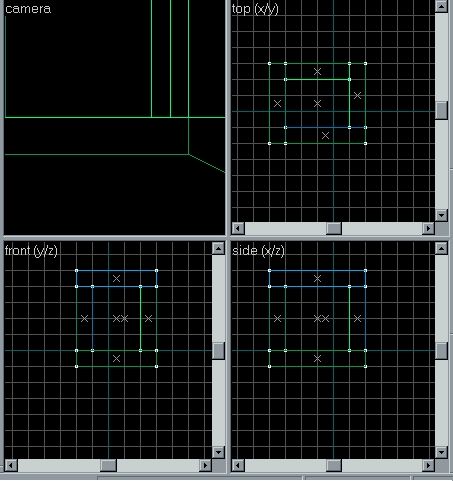Image resolution: width=453 pixels, height=481 pixels.
Task: Select the right wall X marker in top view
Action: click(357, 96)
